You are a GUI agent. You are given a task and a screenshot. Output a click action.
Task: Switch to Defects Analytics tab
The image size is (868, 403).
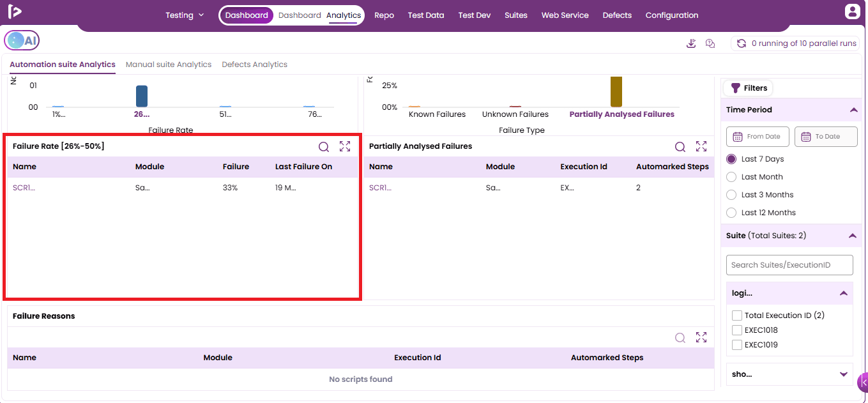[x=254, y=65]
